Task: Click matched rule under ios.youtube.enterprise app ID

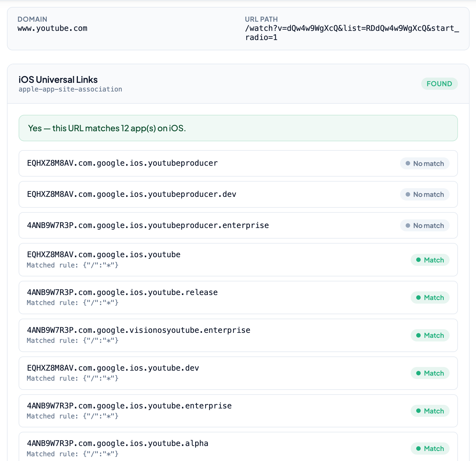Action: [73, 416]
